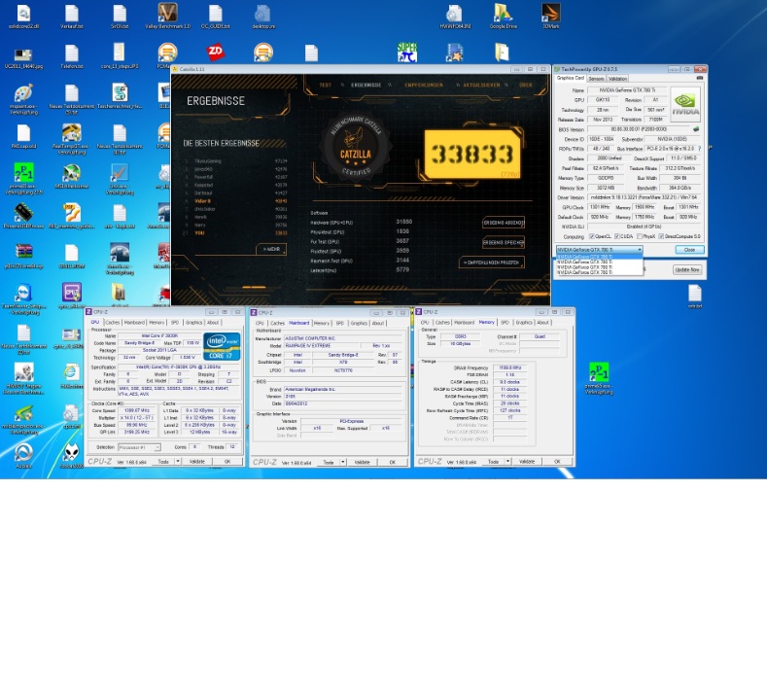Select the OC_GUIDE.txt desktop file
Image resolution: width=767 pixels, height=700 pixels.
coord(215,14)
